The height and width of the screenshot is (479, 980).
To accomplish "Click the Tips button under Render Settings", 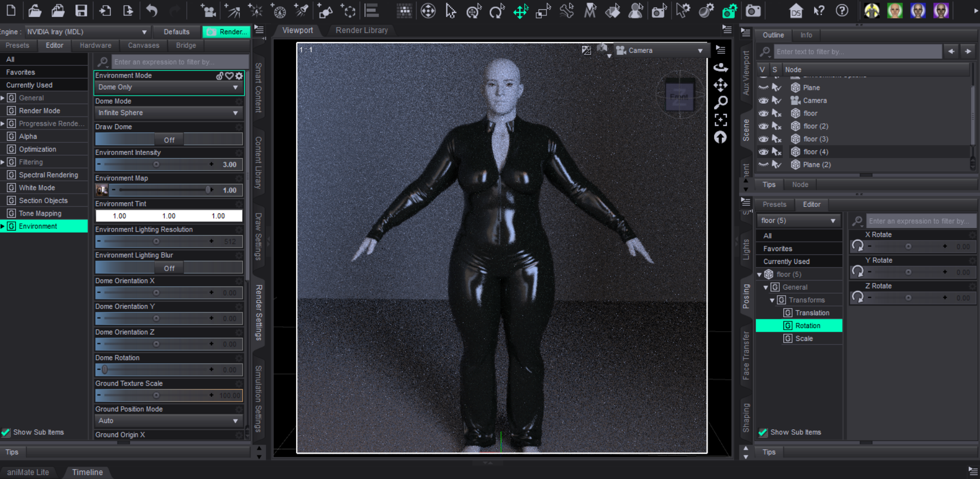I will (x=12, y=452).
